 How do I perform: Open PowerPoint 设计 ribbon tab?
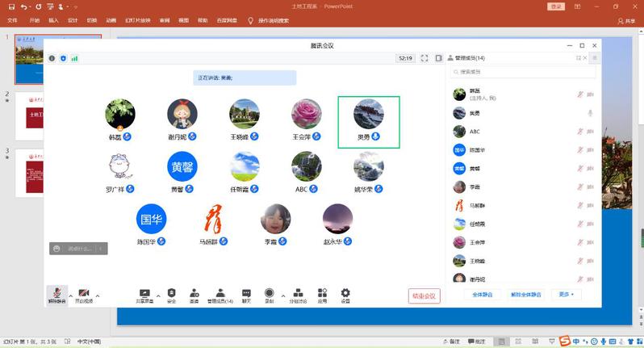(73, 20)
